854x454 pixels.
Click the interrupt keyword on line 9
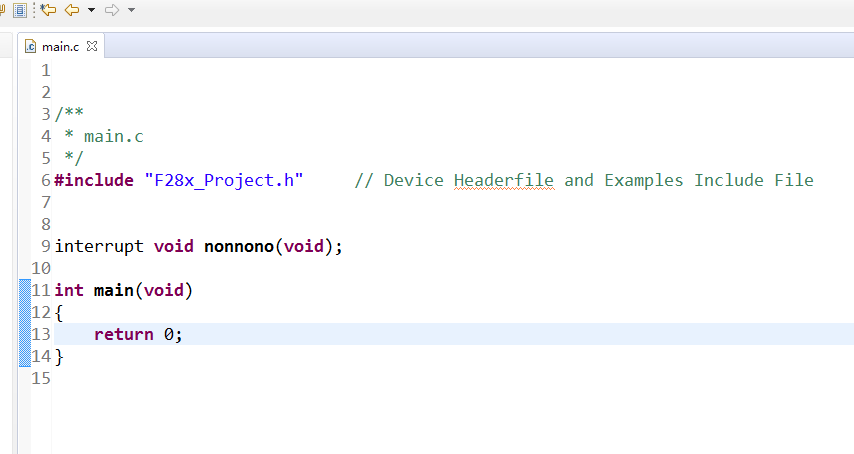99,246
